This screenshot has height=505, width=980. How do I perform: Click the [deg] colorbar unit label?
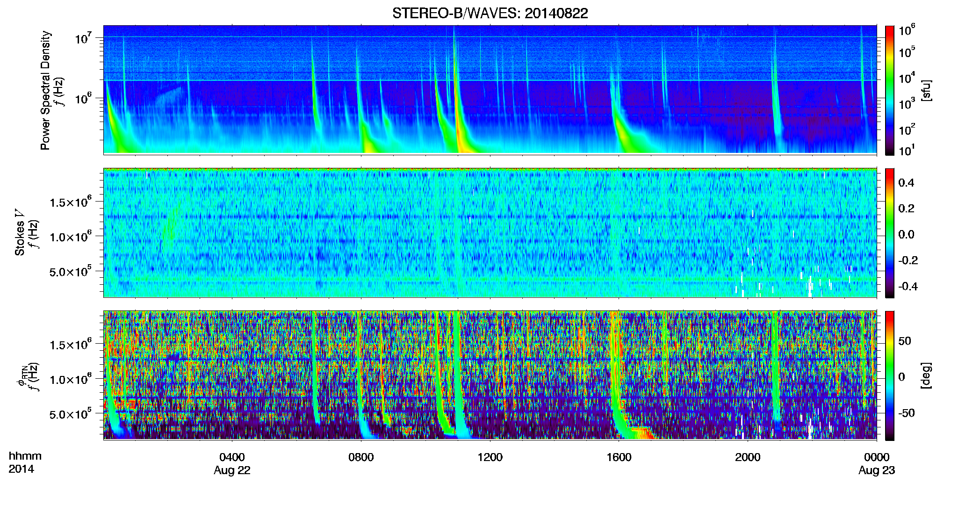point(926,375)
